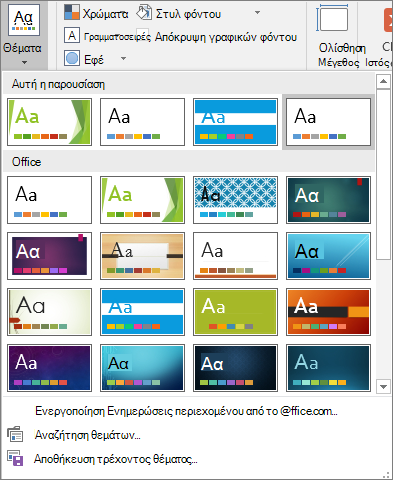Screen dimensions: 393x480
Task: Apply orange theme with black band
Action: pyautogui.click(x=328, y=312)
